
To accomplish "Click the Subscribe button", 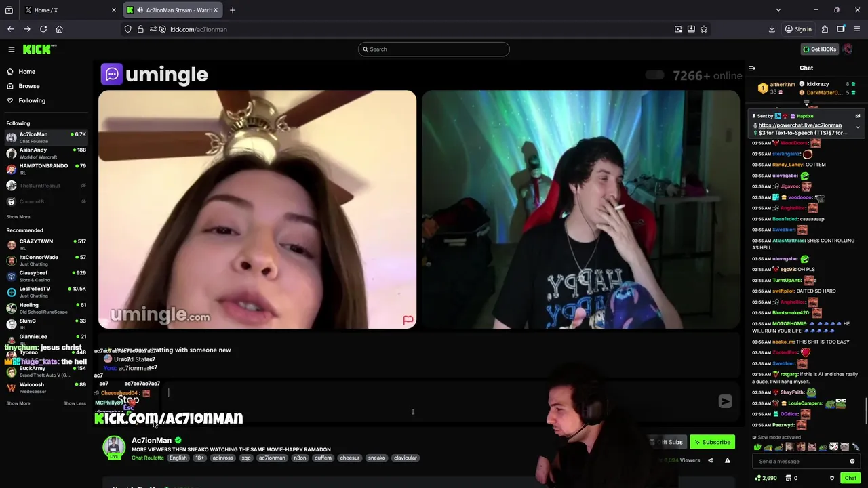I will pyautogui.click(x=712, y=442).
